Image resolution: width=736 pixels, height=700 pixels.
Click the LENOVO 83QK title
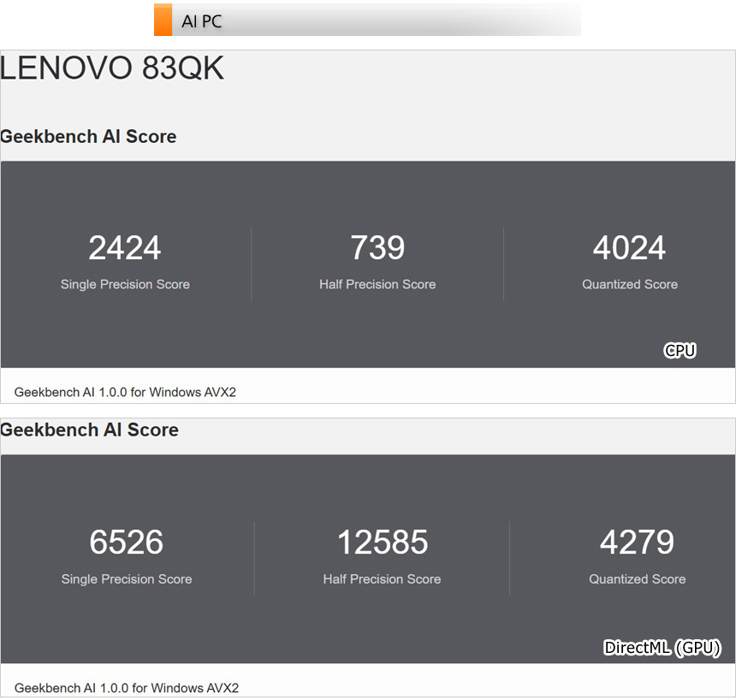click(x=112, y=68)
